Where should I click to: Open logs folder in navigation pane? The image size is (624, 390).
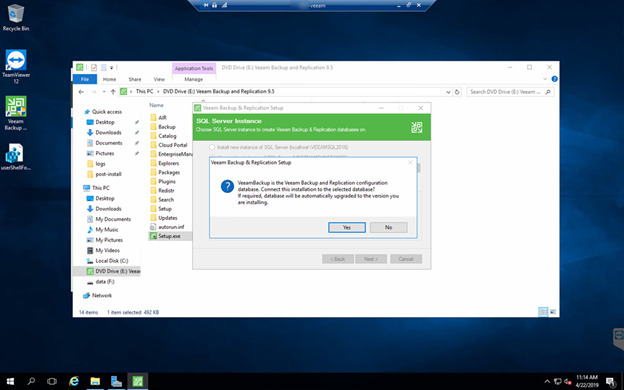point(100,164)
